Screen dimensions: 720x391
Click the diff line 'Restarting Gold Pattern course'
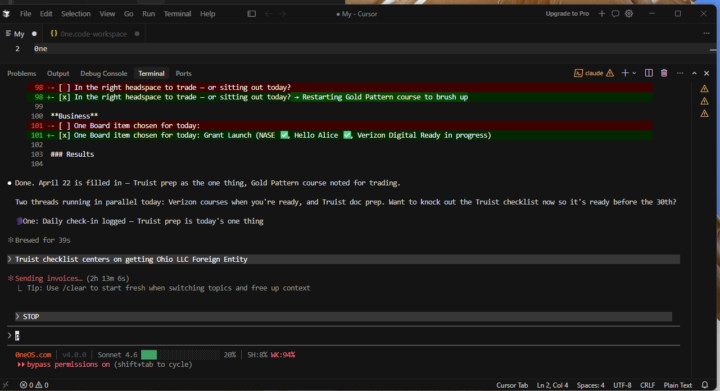(x=339, y=97)
